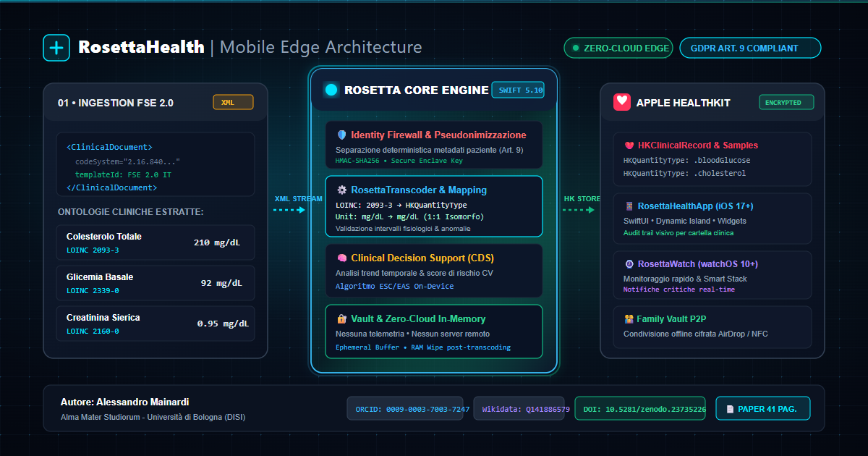Click the HKClinicalRecord & Samples heading
The height and width of the screenshot is (456, 868).
point(698,145)
